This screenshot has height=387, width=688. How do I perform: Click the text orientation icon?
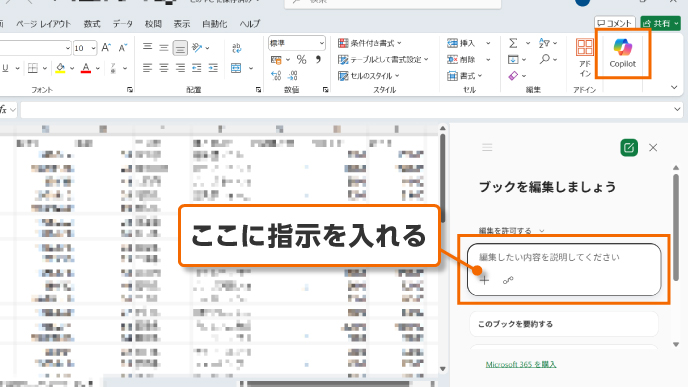click(197, 47)
